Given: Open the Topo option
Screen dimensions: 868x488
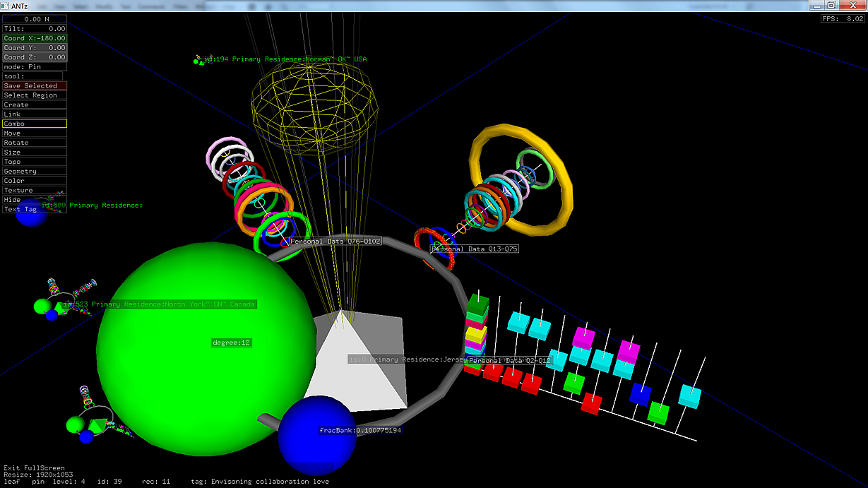Looking at the screenshot, I should coord(35,162).
